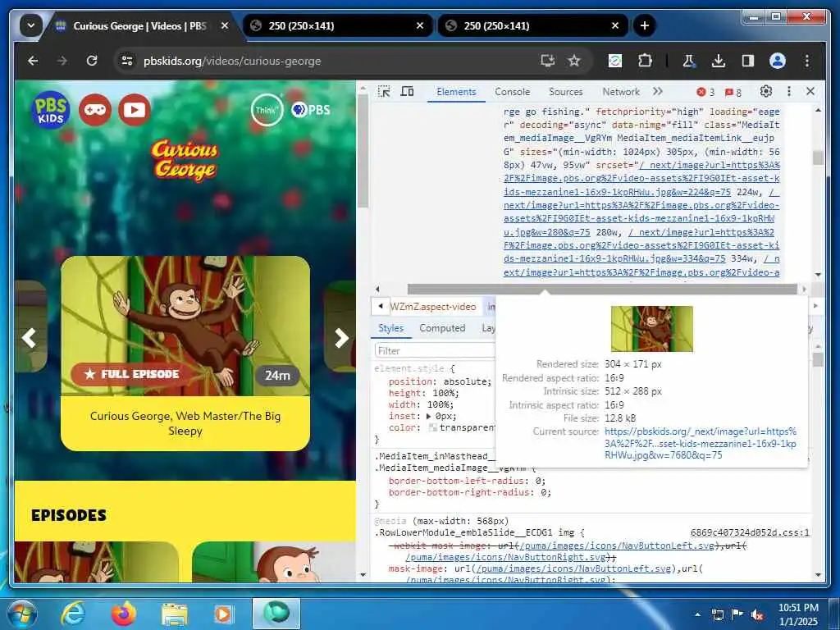Click the Styles Filter input field
Screen dimensions: 840x630
coord(435,351)
